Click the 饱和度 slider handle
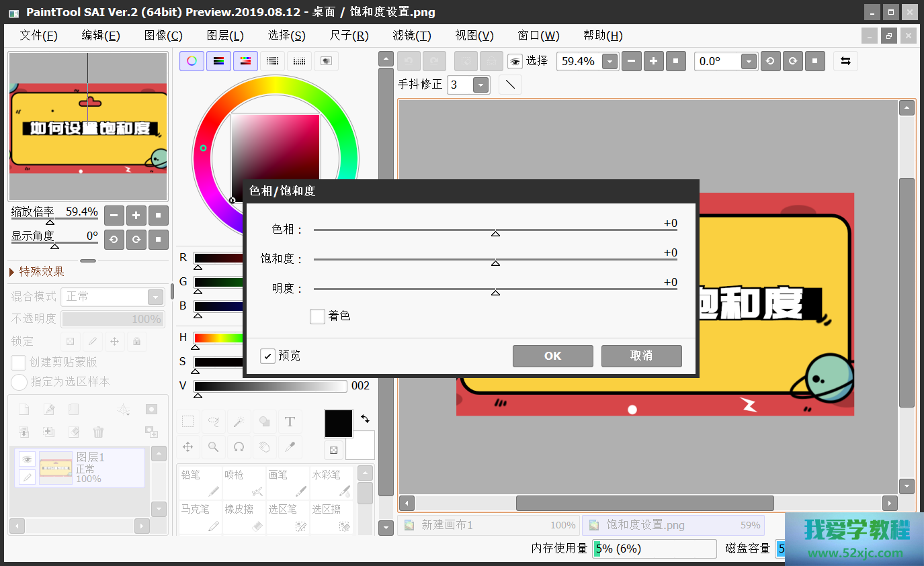Screen dimensions: 924x566 tap(495, 263)
